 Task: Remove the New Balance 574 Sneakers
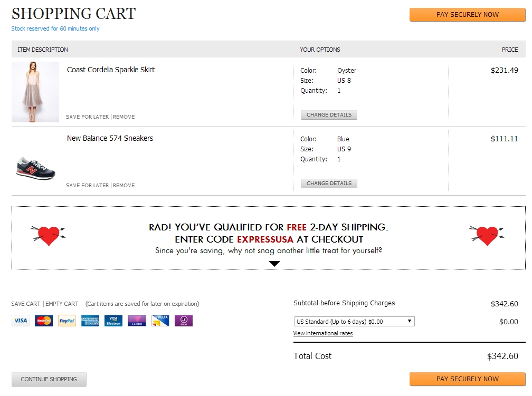[124, 186]
